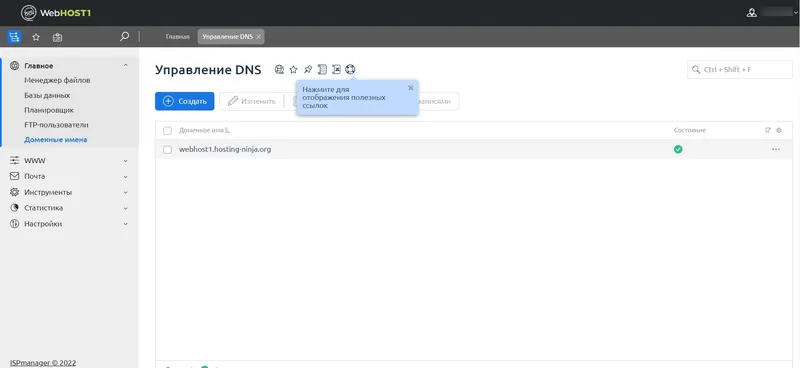This screenshot has width=800, height=368.
Task: Open three-dot menu for webhost1.hosting-ninja.org
Action: click(x=776, y=150)
